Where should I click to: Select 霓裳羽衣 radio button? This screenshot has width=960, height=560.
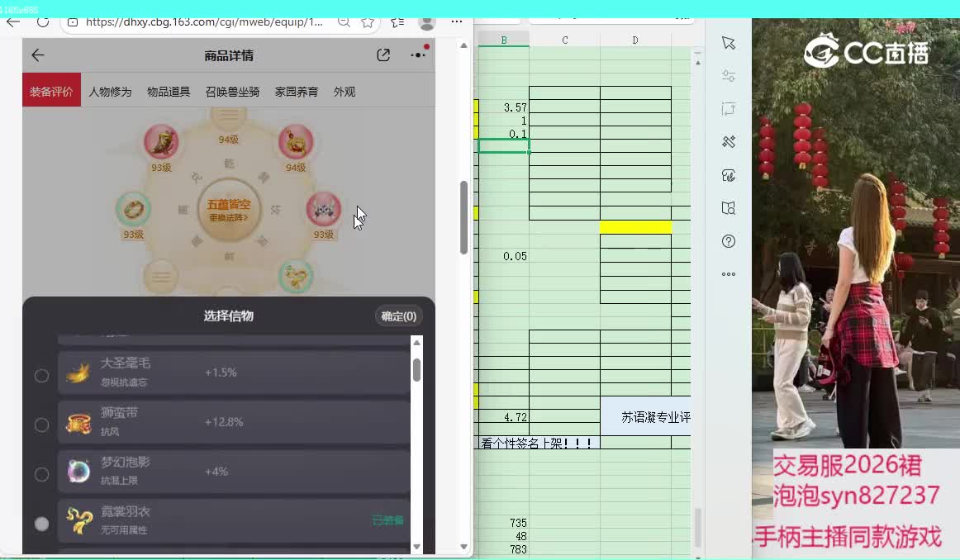[x=41, y=524]
